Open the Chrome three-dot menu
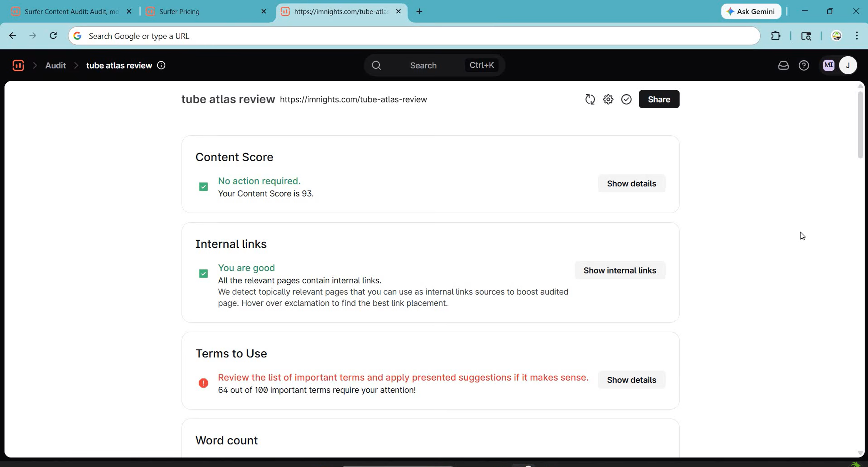Viewport: 868px width, 467px height. 857,36
